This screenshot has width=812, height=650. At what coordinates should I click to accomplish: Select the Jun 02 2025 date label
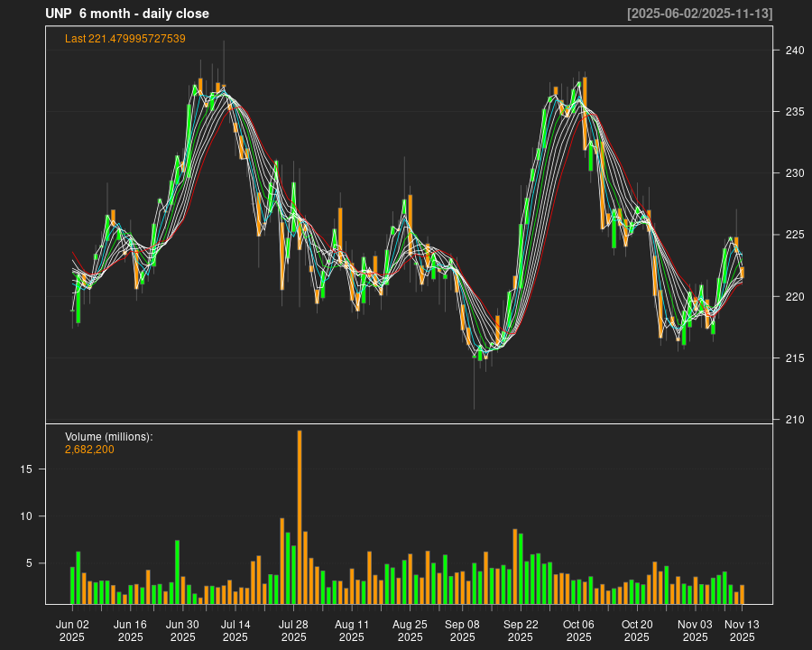(x=72, y=630)
